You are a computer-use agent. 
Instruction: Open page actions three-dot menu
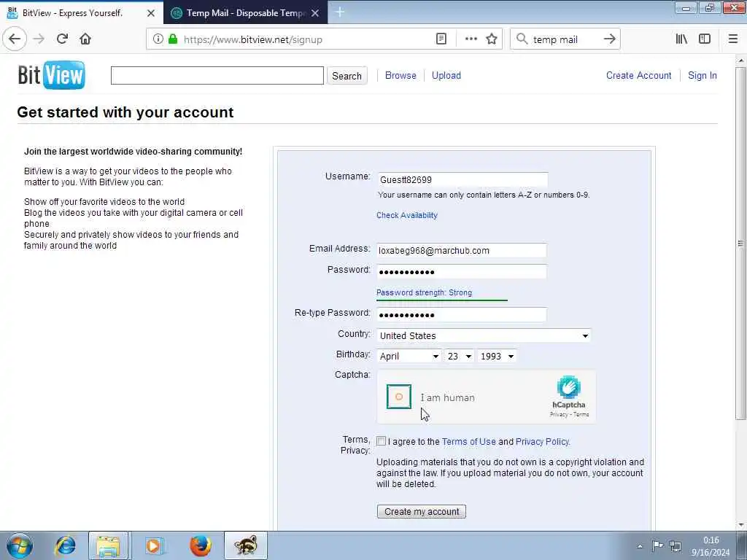click(471, 39)
